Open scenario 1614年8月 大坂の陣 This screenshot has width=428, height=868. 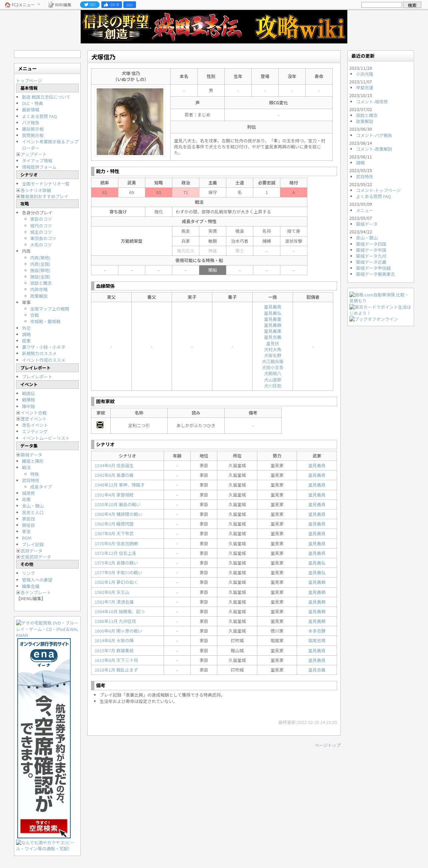[114, 641]
